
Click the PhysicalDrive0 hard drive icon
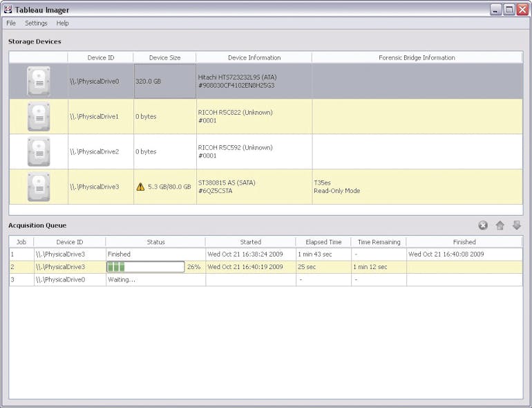(x=39, y=81)
